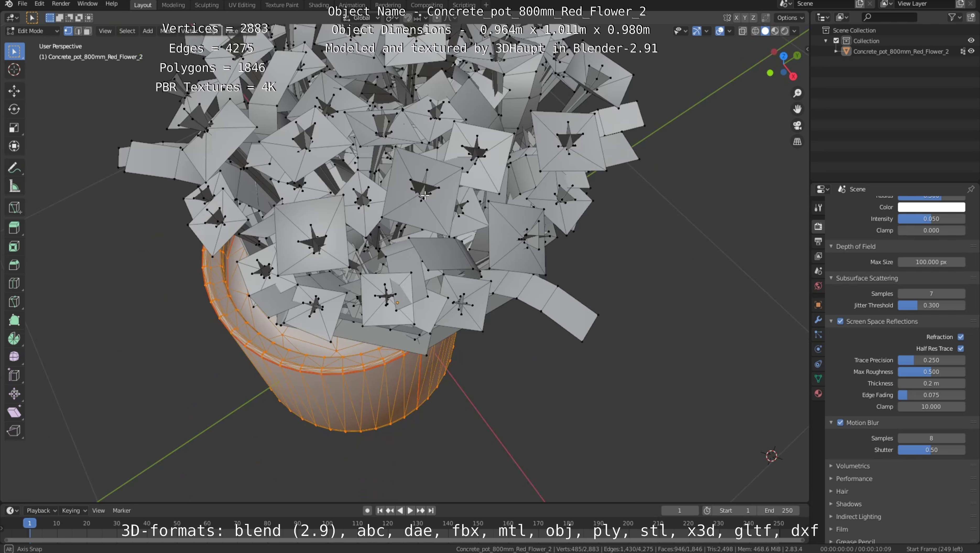This screenshot has width=980, height=553.
Task: Expand the Volumetrics panel
Action: point(853,466)
